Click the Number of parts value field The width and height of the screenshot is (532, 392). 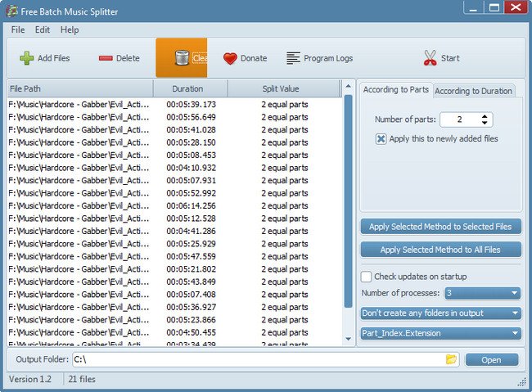pos(460,119)
